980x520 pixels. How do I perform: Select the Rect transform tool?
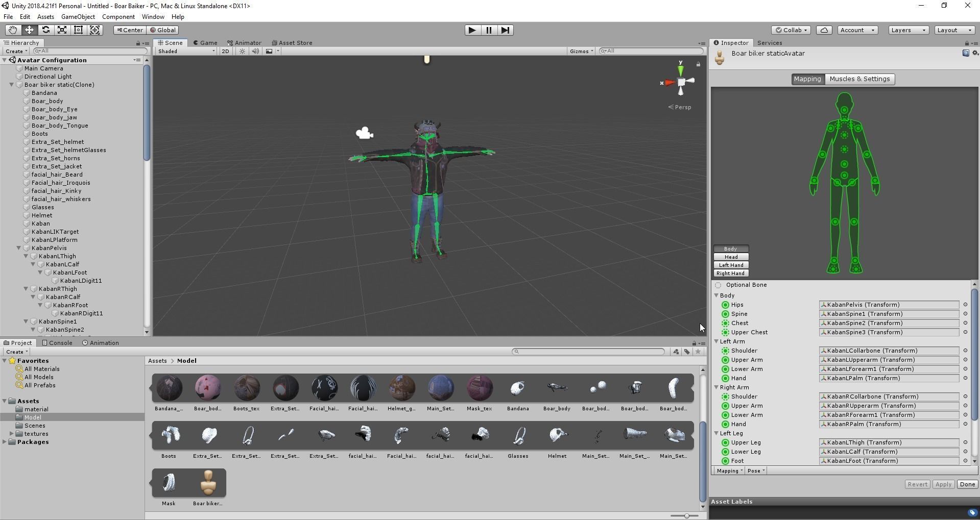[78, 30]
